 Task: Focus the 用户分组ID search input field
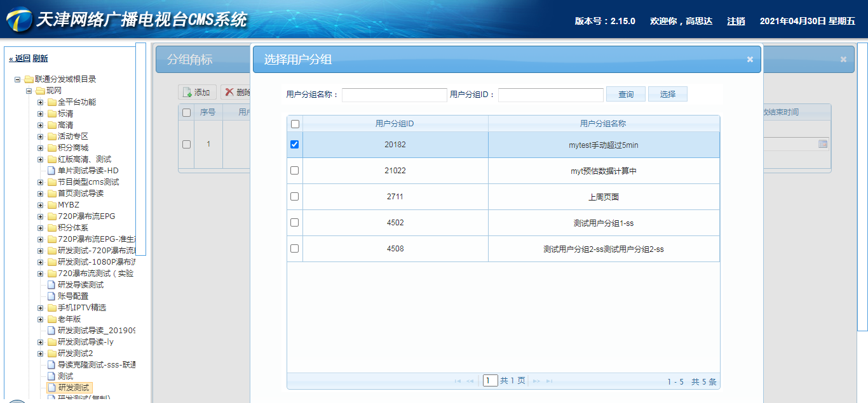[551, 95]
